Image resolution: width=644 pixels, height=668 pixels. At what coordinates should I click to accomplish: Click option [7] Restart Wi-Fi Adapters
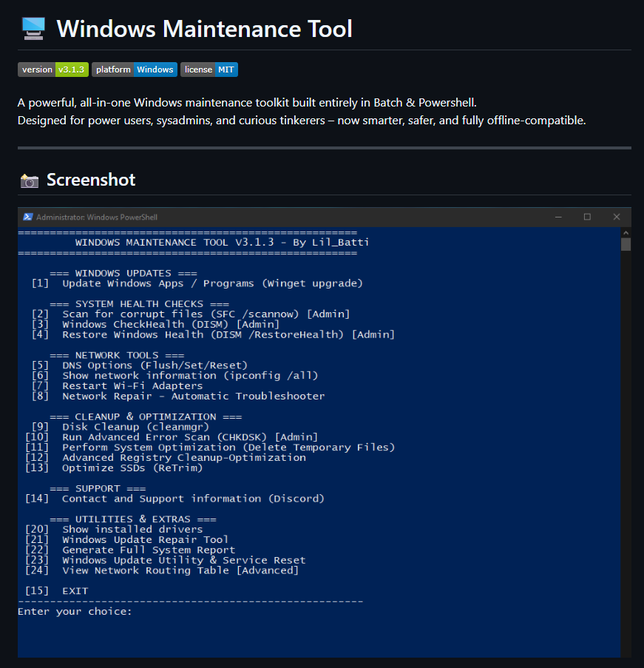click(117, 385)
